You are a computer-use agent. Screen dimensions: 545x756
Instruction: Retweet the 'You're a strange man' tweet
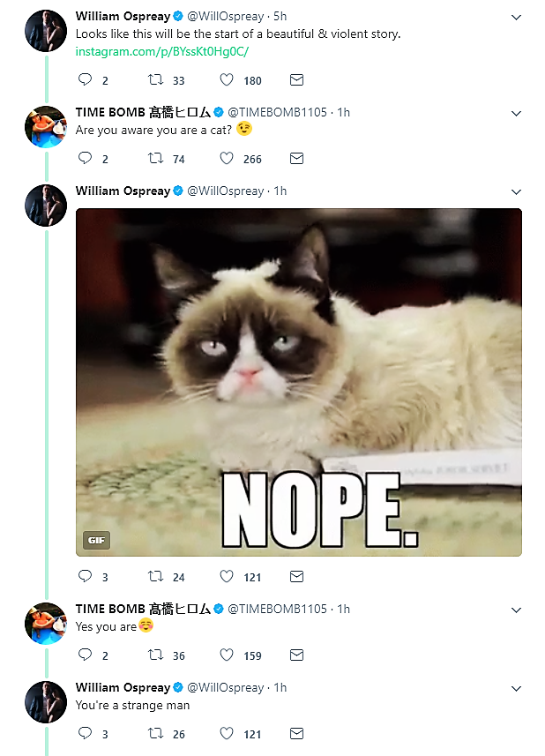coord(155,734)
